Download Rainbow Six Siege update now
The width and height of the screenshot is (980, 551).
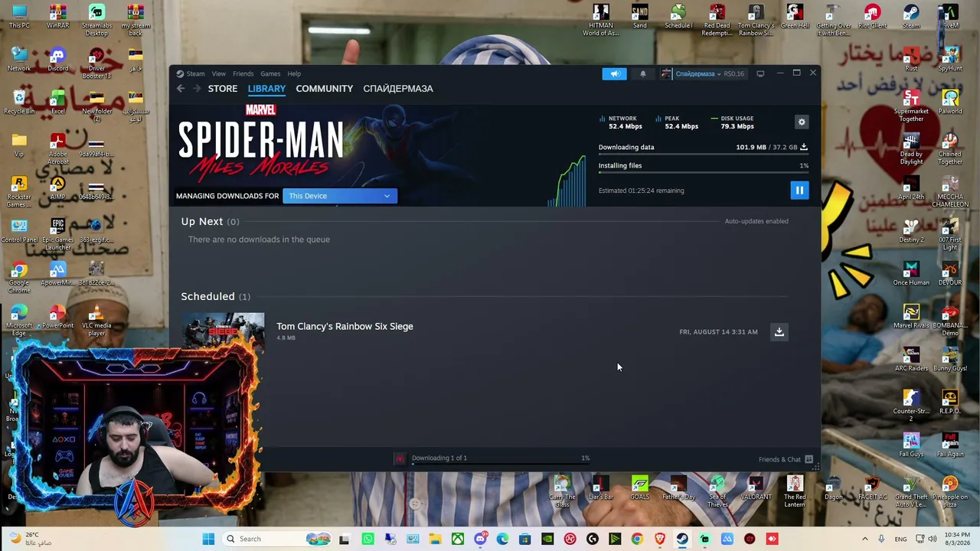click(779, 331)
